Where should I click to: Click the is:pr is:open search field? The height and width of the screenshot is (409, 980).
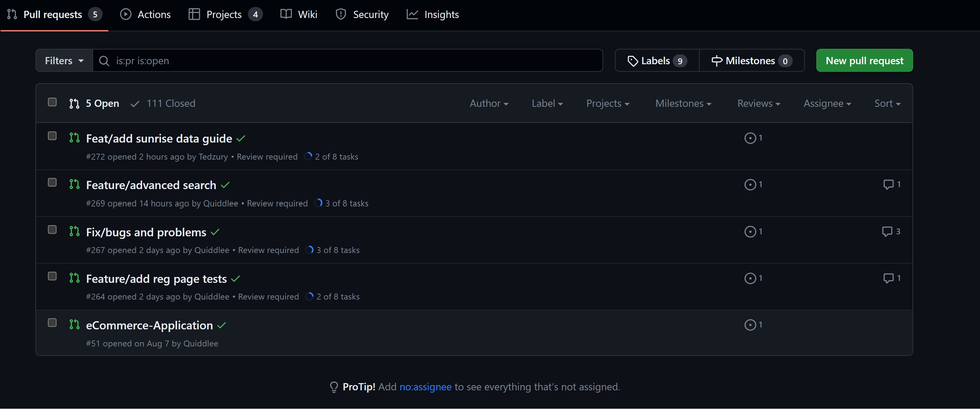[347, 60]
